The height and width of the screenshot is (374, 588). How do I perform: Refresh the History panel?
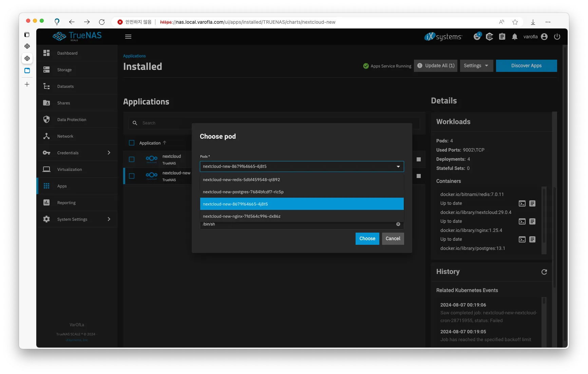click(544, 272)
